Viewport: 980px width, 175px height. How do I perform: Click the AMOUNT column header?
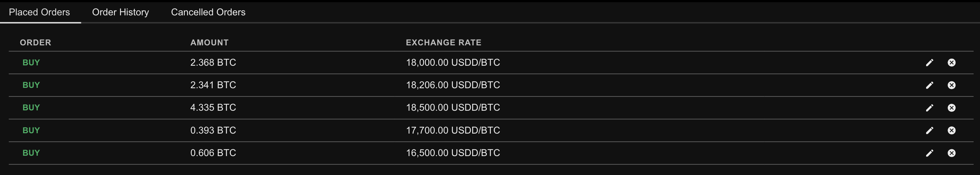coord(209,42)
